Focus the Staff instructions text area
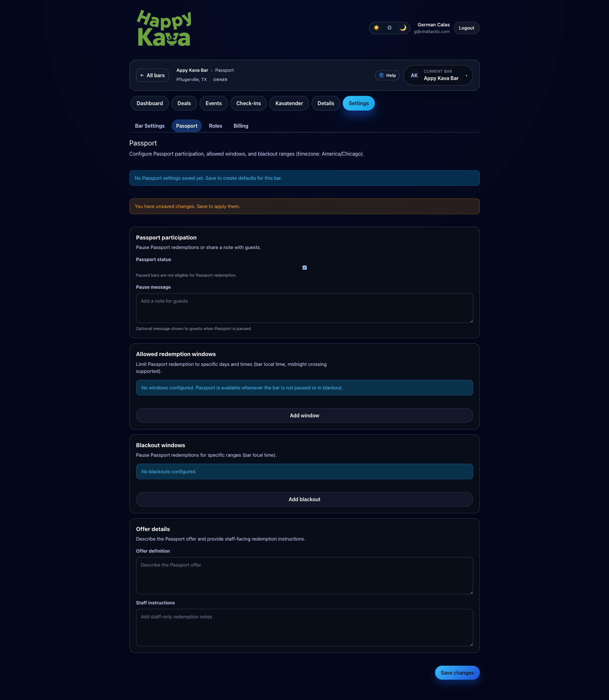Image resolution: width=609 pixels, height=700 pixels. 304,628
